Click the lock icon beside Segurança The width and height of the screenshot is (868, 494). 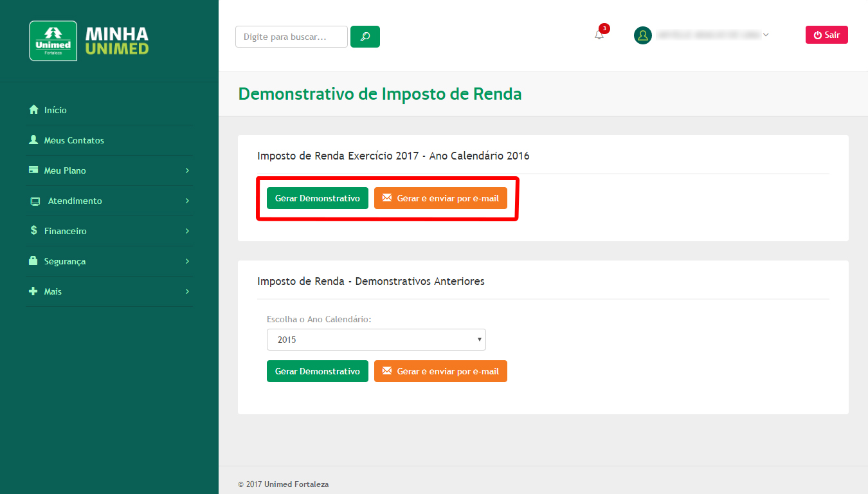[33, 261]
